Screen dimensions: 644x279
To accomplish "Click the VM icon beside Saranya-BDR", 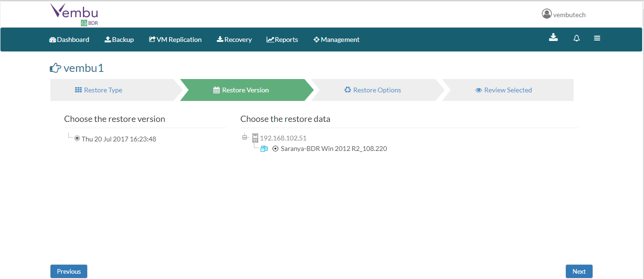I will [x=264, y=149].
